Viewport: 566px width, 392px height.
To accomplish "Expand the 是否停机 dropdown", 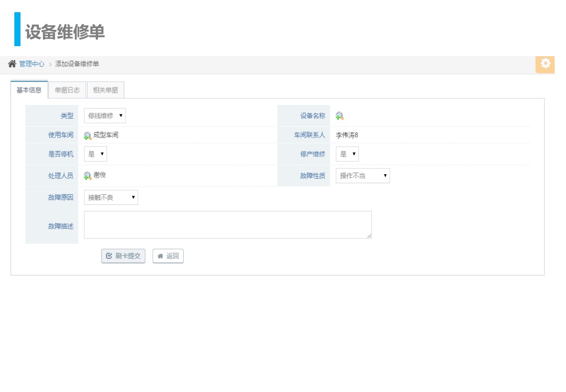I will pos(95,154).
